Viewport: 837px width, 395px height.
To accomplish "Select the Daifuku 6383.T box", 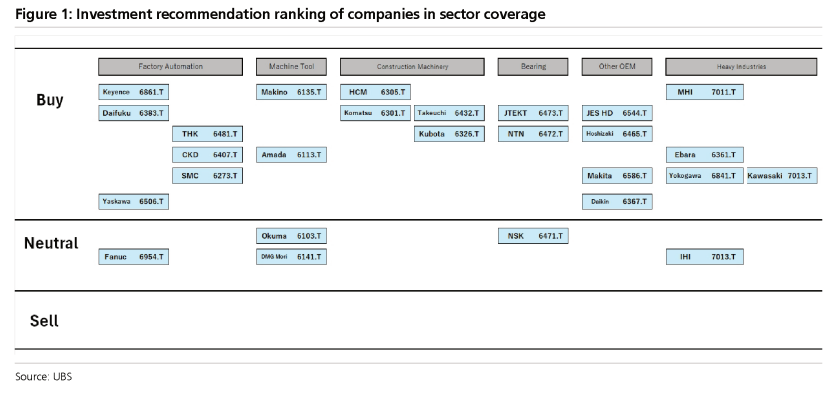I will 133,113.
